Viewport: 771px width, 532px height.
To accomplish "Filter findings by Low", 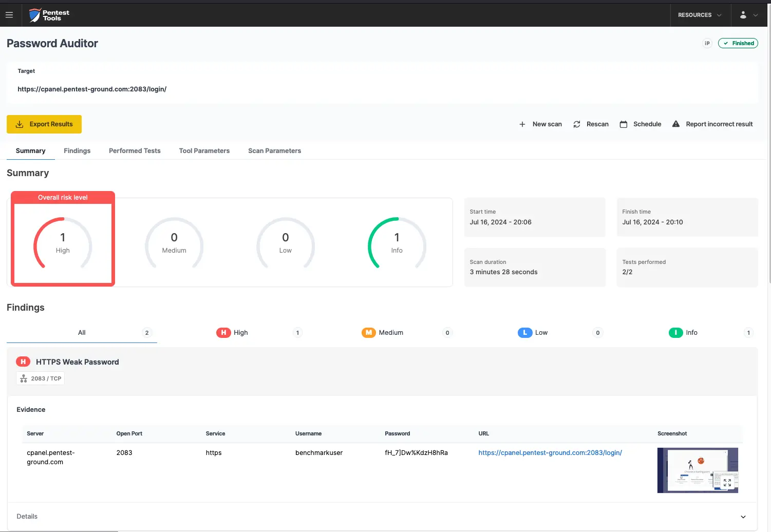I will (x=533, y=333).
